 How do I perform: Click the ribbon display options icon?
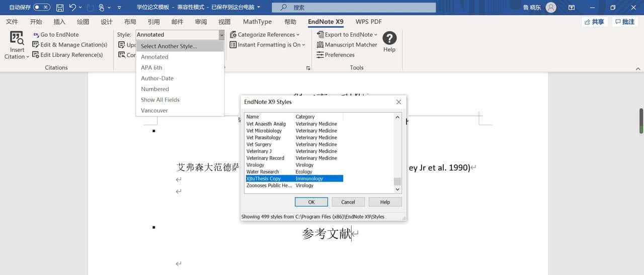click(x=572, y=8)
